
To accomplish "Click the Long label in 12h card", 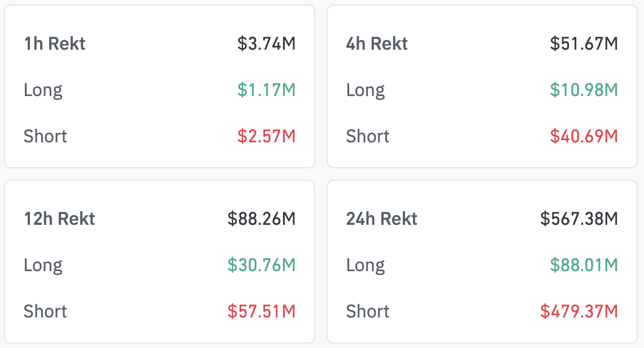I will (x=43, y=266).
